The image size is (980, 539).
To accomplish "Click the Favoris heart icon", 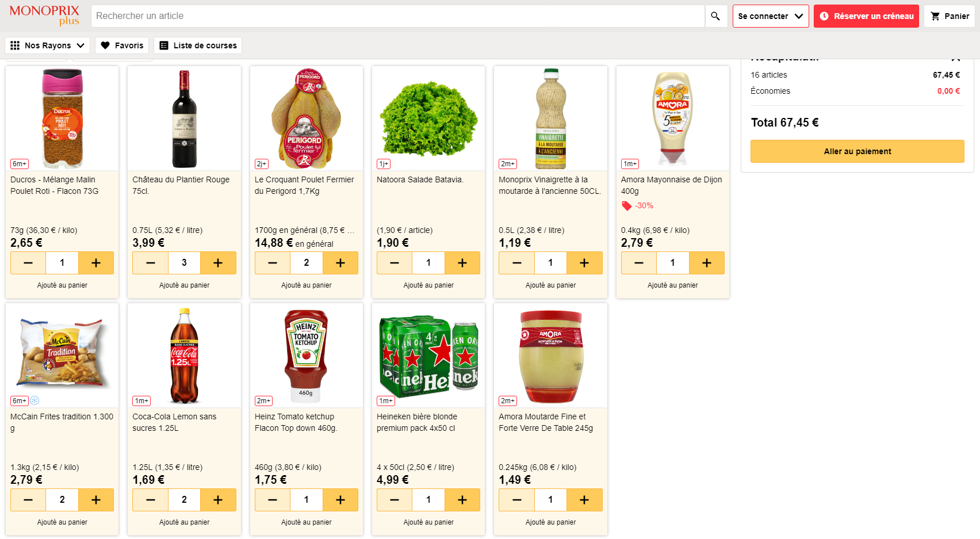I will 105,45.
